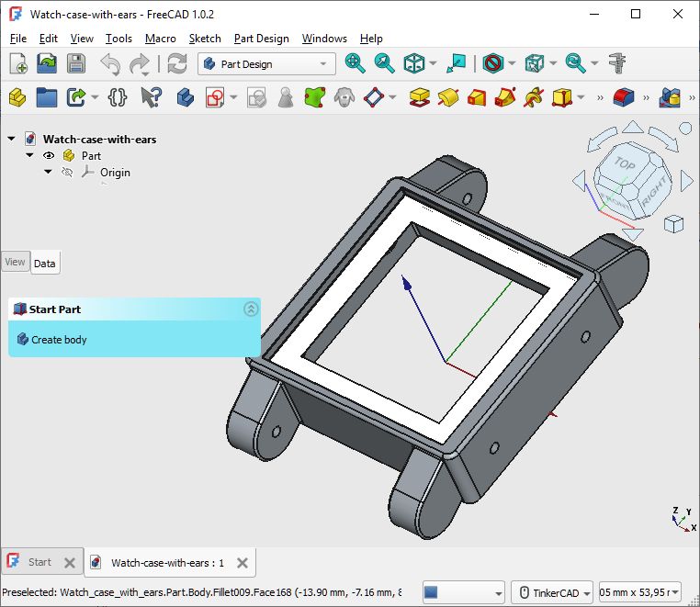Viewport: 700px width, 607px height.
Task: Show the hidden Origin item
Action: [x=67, y=173]
